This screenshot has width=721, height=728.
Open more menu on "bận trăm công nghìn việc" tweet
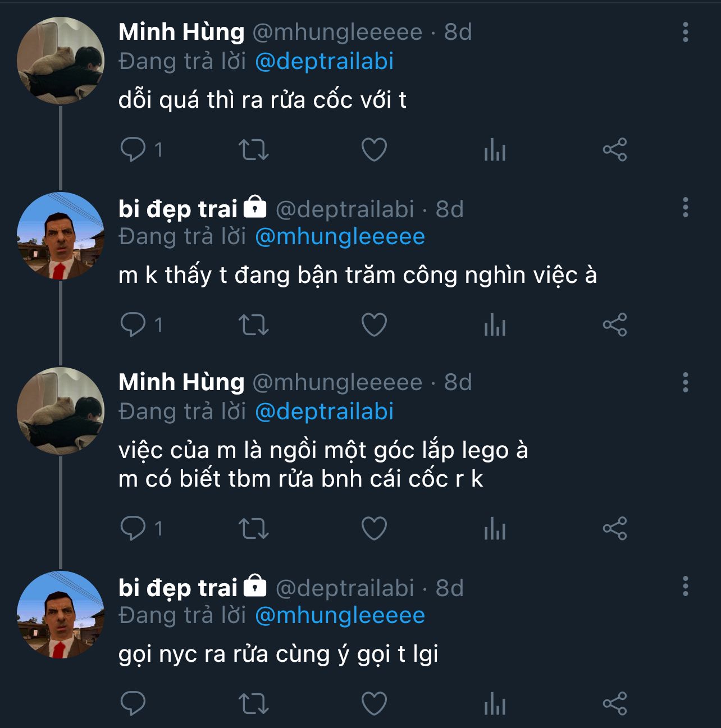[685, 208]
